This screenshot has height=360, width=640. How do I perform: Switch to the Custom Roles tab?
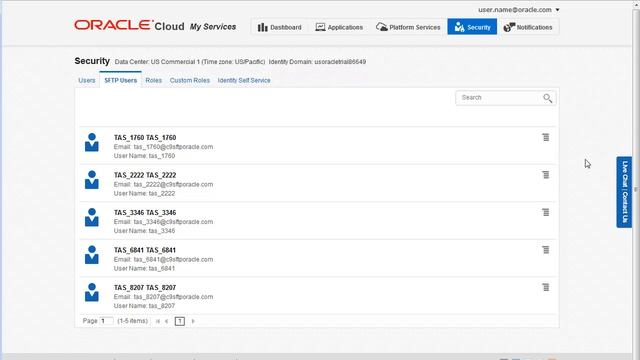click(x=190, y=80)
